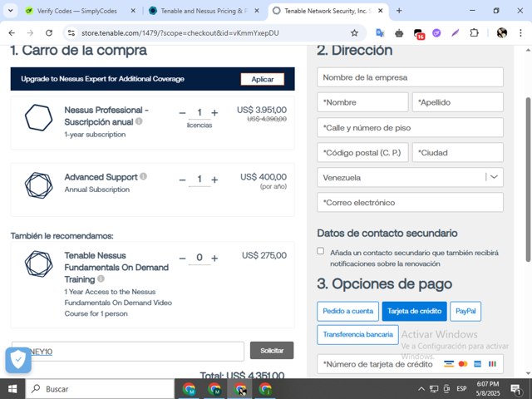This screenshot has width=532, height=399.
Task: Add Fundamentals On Demand Training with plus
Action: [214, 259]
